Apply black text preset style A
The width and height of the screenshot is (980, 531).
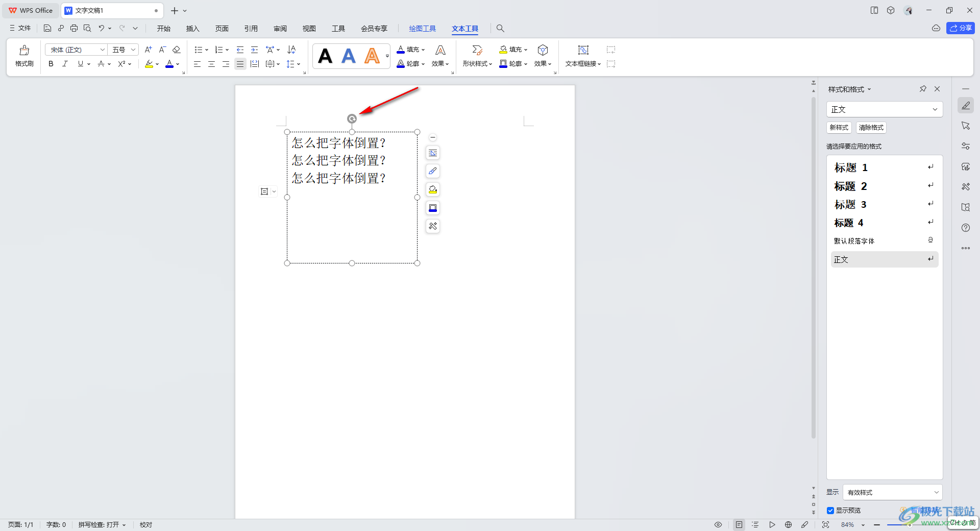(325, 56)
